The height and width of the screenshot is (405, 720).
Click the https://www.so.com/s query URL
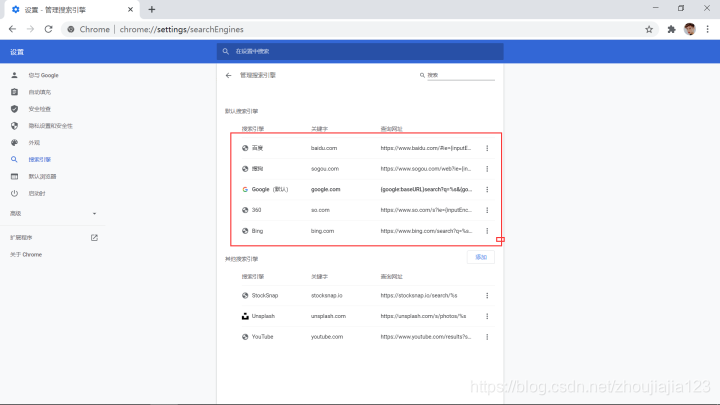(426, 210)
